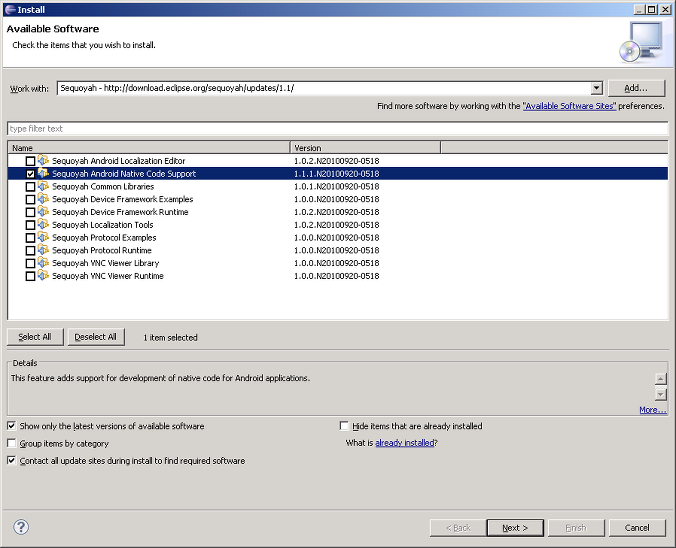Select the Sequoyah Localization Tools row text
The image size is (676, 548).
(103, 225)
